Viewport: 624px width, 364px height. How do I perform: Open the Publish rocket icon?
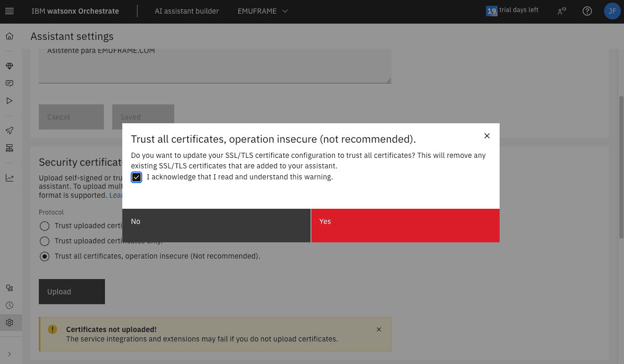(9, 131)
